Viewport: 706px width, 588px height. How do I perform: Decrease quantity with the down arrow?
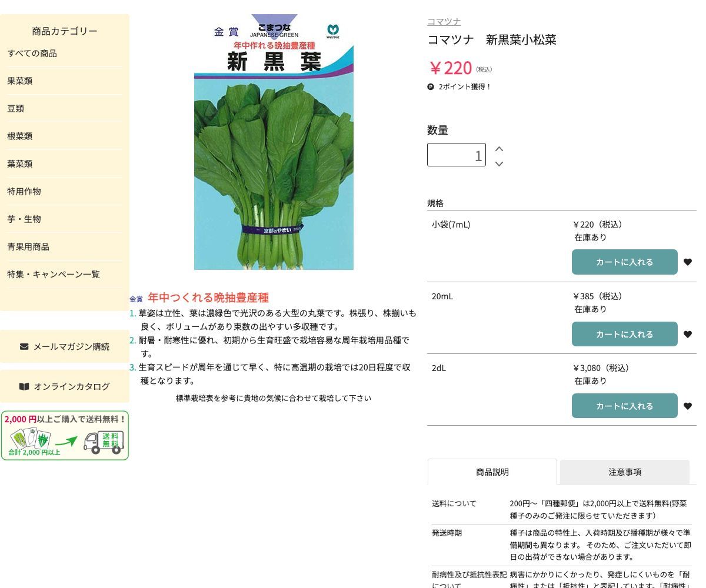[499, 163]
